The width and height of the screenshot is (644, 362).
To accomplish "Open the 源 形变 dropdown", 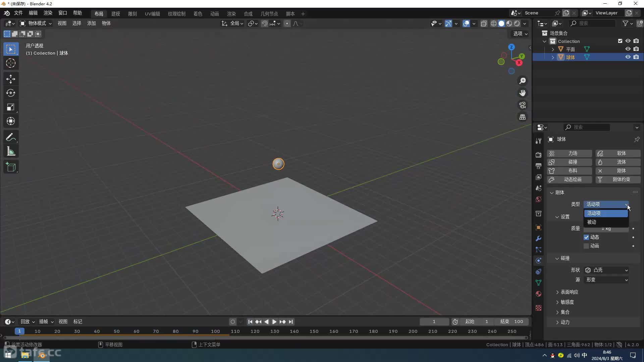I will pyautogui.click(x=606, y=280).
